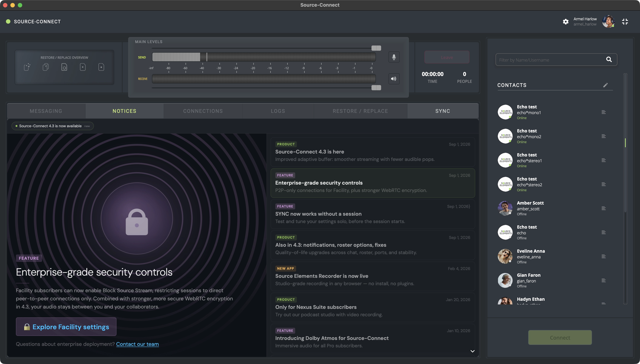
Task: Click the NEW APP badge
Action: pyautogui.click(x=285, y=269)
